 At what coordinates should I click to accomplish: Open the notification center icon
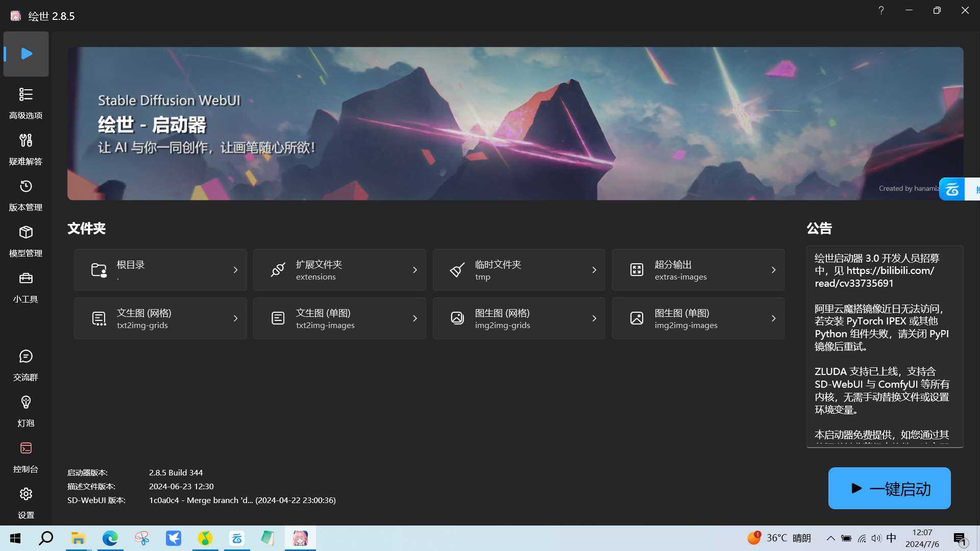[x=960, y=539]
